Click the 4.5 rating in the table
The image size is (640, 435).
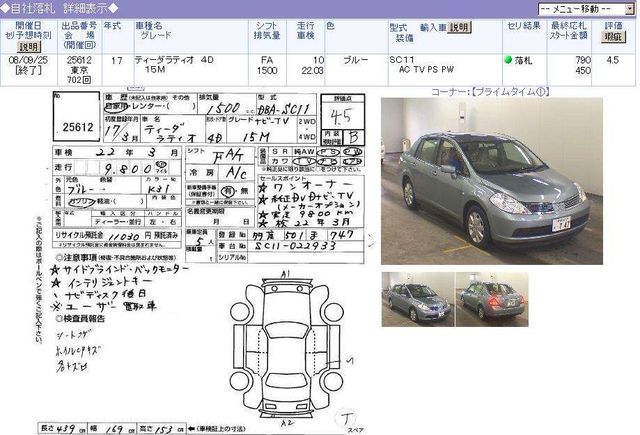click(612, 60)
